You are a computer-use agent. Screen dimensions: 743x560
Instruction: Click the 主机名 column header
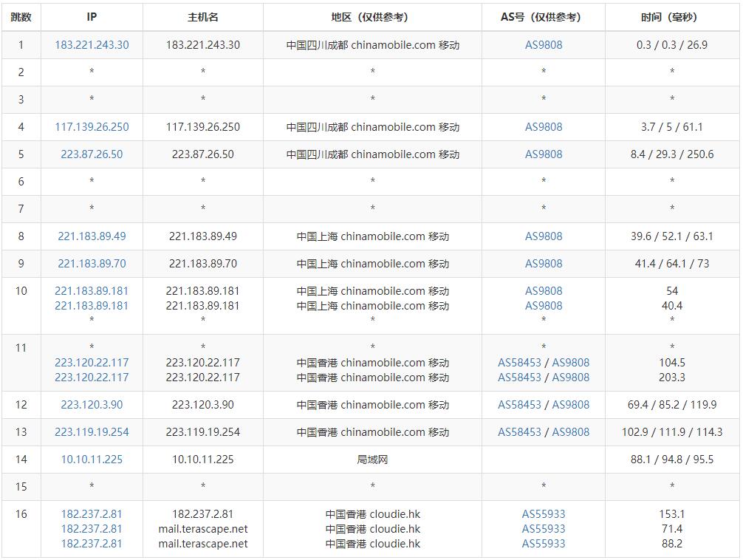(203, 17)
